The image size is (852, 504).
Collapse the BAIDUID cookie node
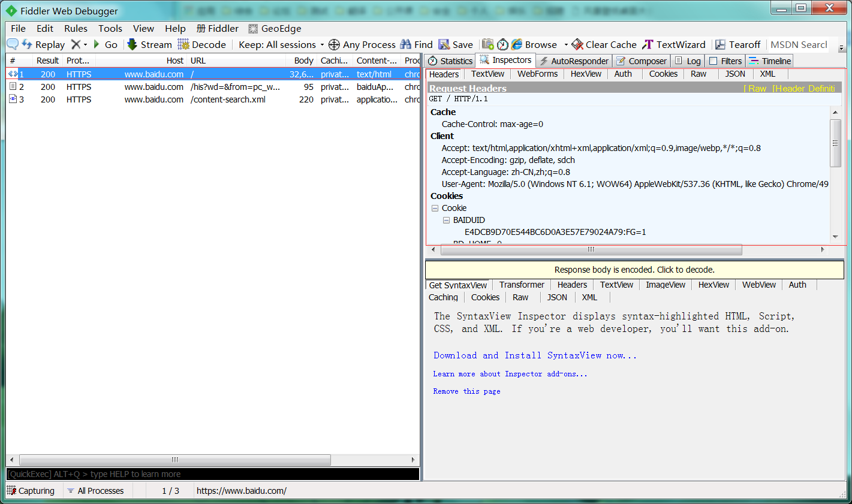coord(446,220)
